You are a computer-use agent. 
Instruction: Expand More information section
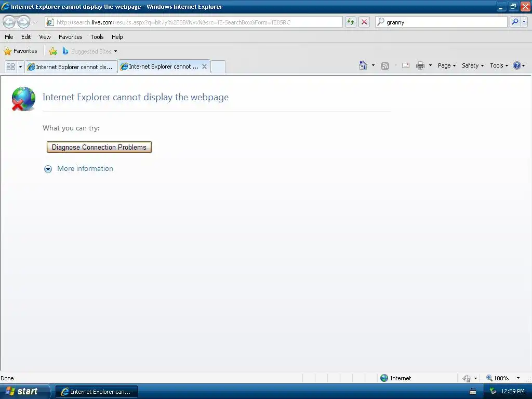click(x=48, y=169)
